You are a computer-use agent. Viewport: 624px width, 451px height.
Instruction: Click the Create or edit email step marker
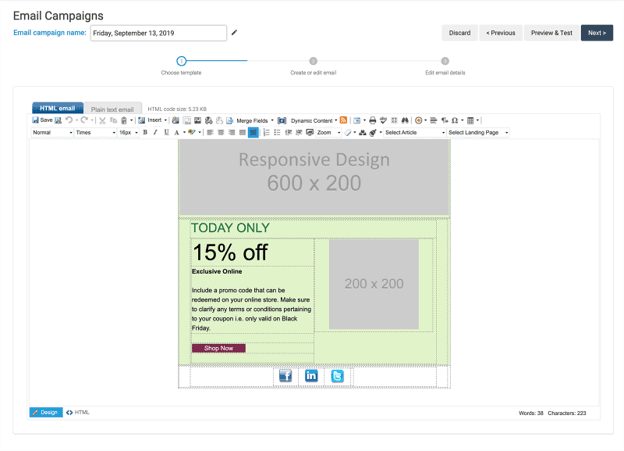click(x=313, y=61)
